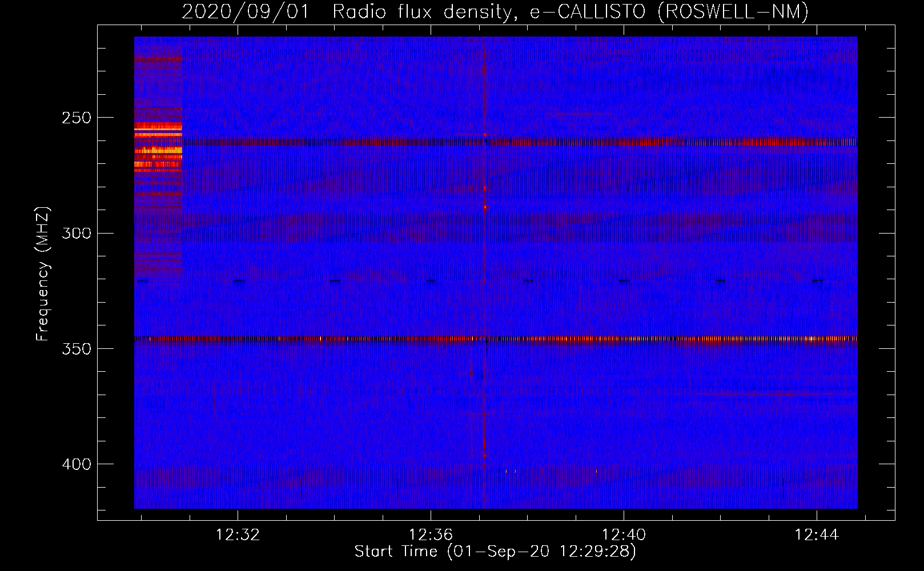The height and width of the screenshot is (571, 924).
Task: Click the 12:40 time tick label
Action: (x=624, y=534)
